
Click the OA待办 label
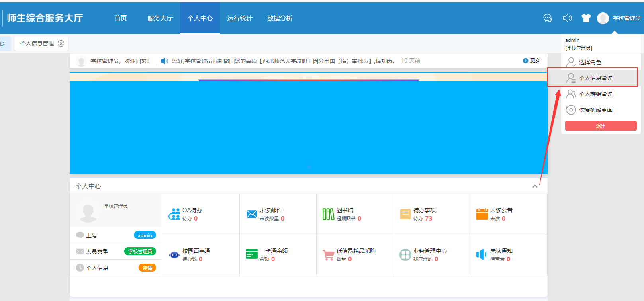click(x=192, y=210)
